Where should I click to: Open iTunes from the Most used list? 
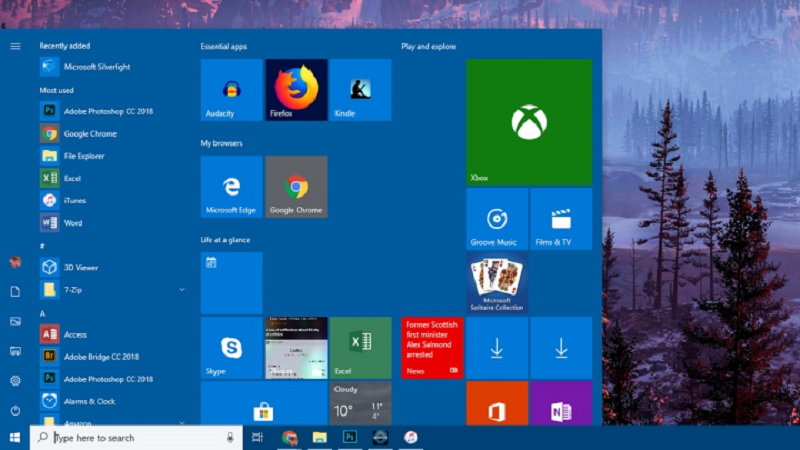click(74, 200)
